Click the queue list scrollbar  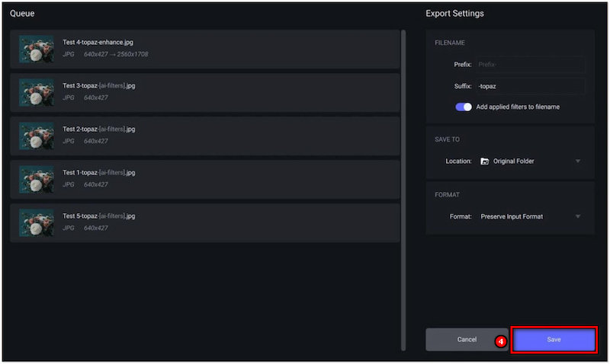click(x=404, y=190)
